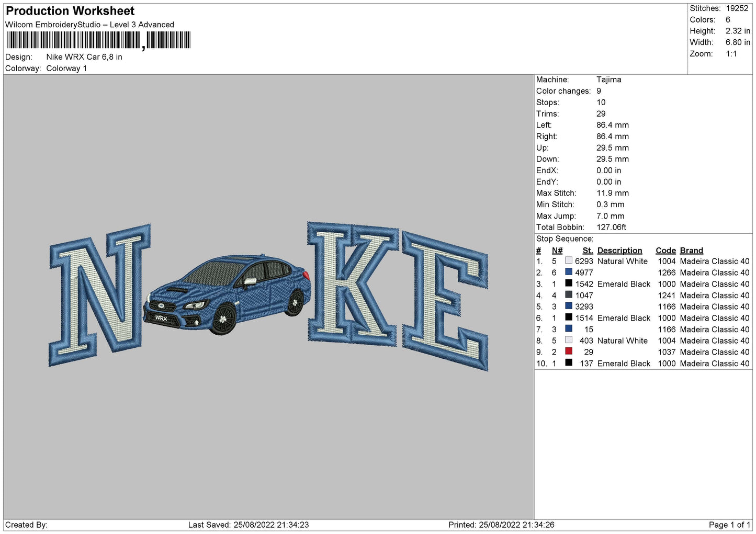
Task: Click the 'Page 1 of 1' footer text
Action: click(x=729, y=525)
